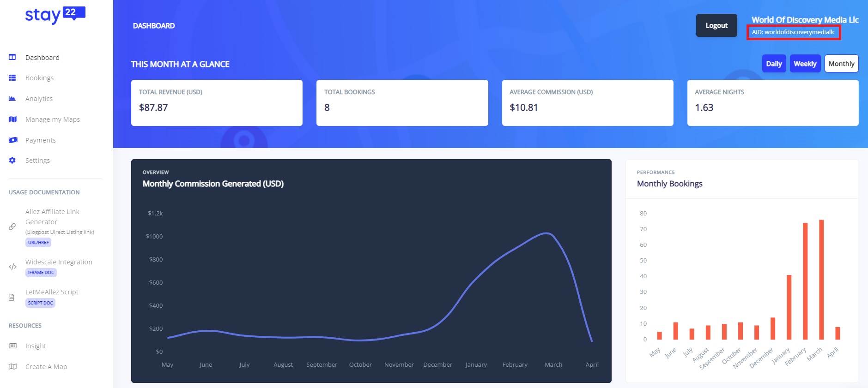This screenshot has width=868, height=388.
Task: Click the Dashboard sidebar icon
Action: pyautogui.click(x=12, y=57)
